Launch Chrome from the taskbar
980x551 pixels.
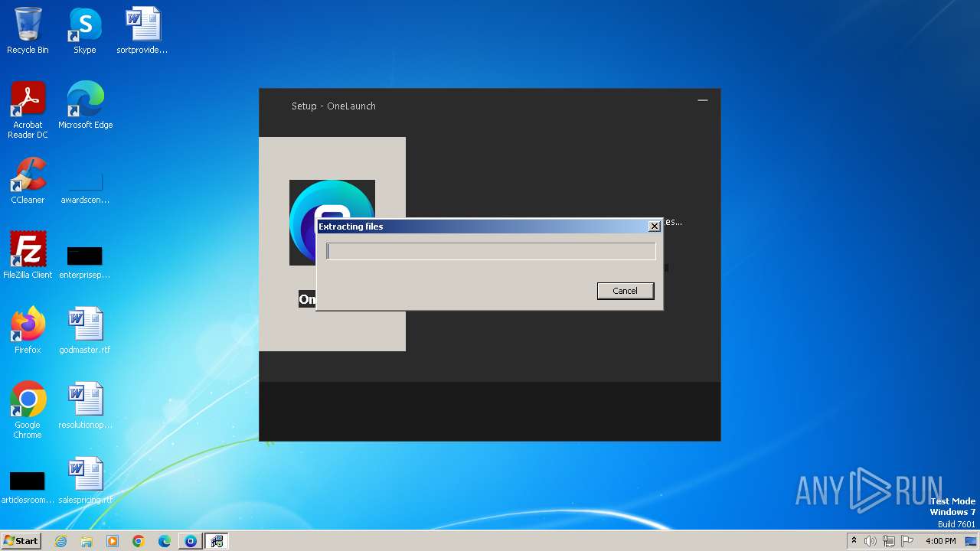pos(139,541)
